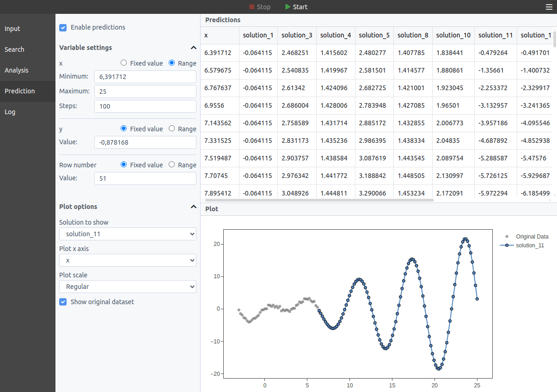The width and height of the screenshot is (557, 392).
Task: Uncheck Enable predictions checkbox
Action: point(63,28)
